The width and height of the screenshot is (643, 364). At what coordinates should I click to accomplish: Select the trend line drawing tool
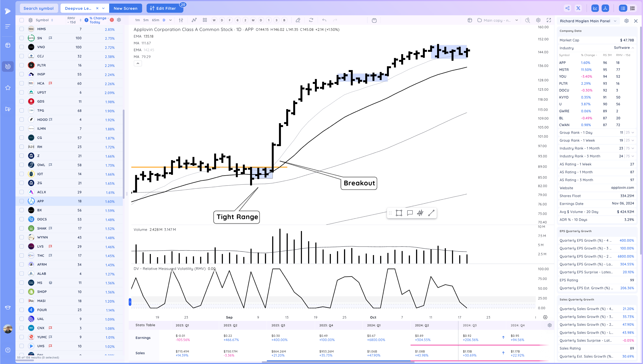(x=431, y=213)
